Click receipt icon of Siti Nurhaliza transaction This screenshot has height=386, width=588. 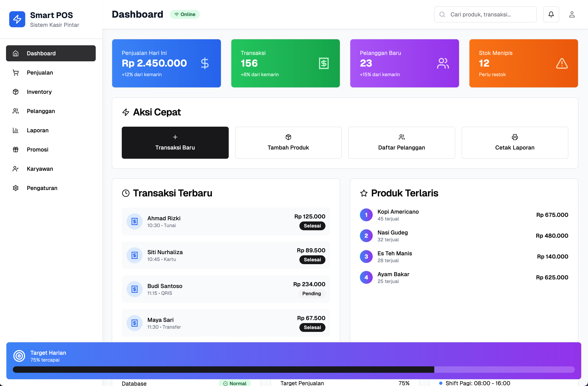coord(134,256)
